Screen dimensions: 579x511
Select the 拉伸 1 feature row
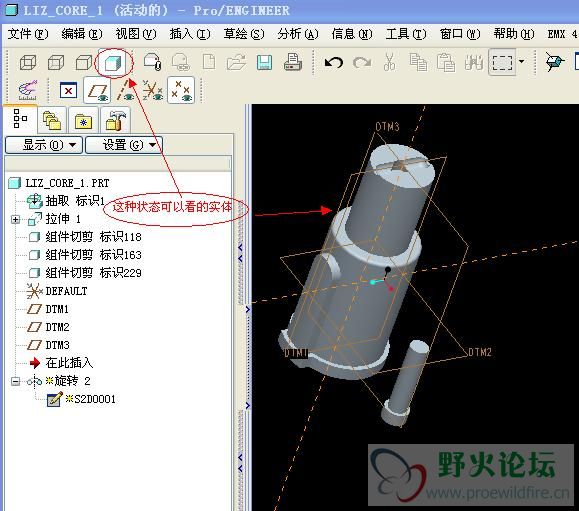(55, 219)
